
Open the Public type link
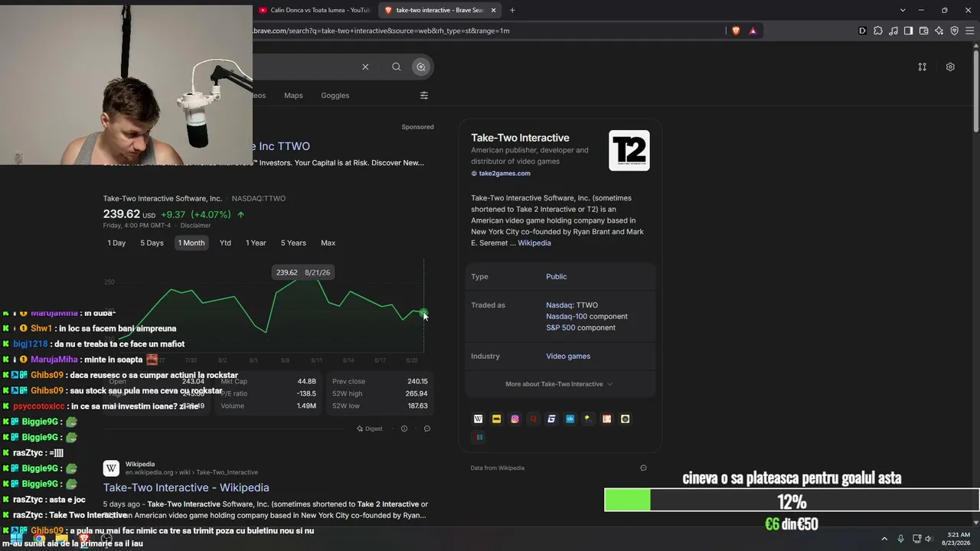click(557, 276)
